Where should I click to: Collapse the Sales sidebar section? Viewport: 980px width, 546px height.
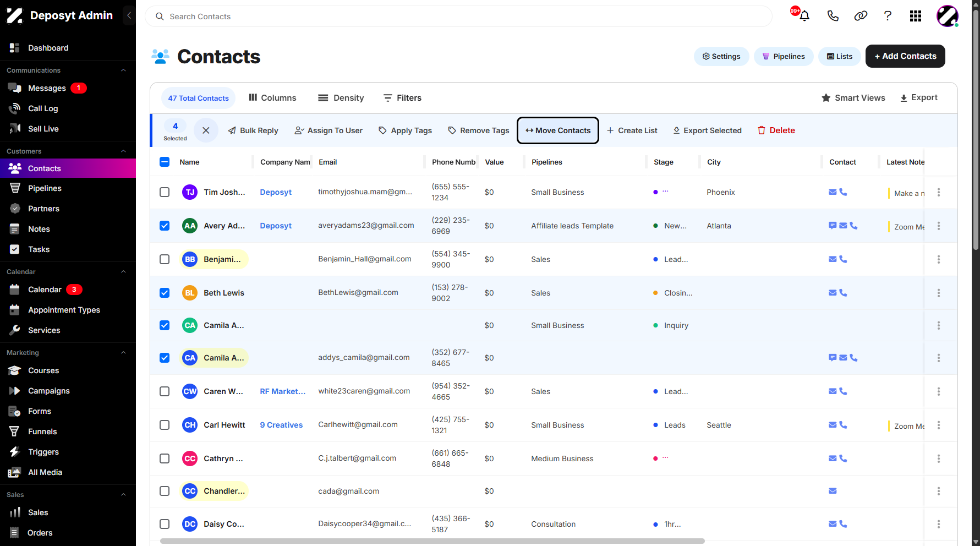coord(123,495)
